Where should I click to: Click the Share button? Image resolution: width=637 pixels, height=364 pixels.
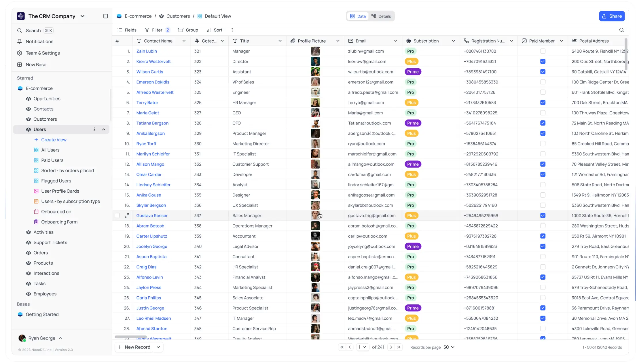(612, 16)
